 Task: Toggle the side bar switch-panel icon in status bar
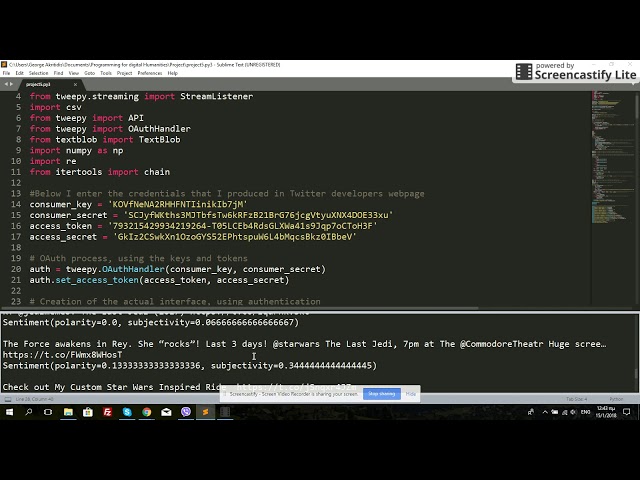click(7, 399)
